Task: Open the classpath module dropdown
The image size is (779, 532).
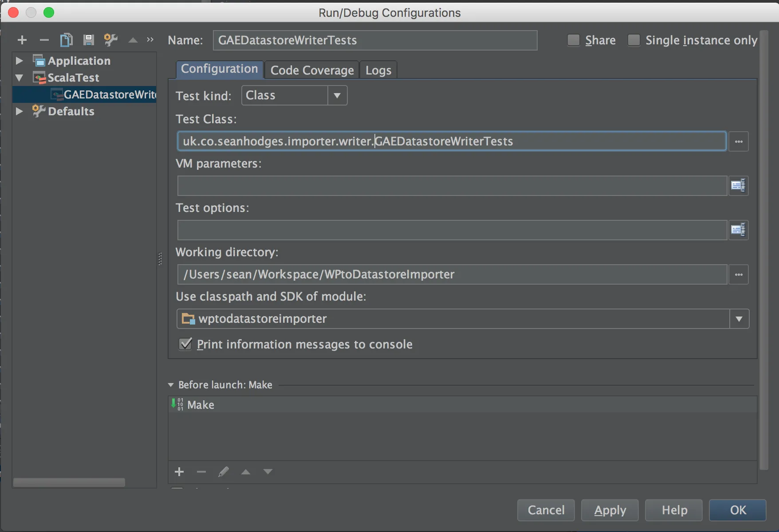Action: click(x=739, y=319)
